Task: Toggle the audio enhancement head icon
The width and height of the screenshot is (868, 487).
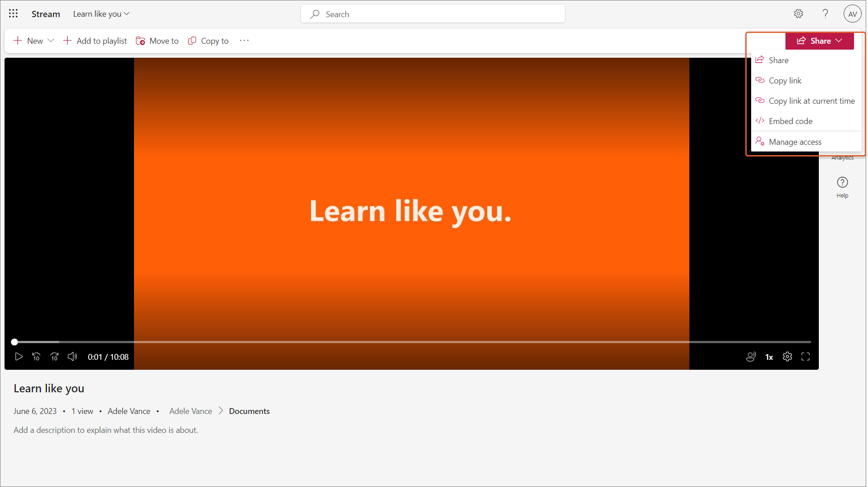Action: (751, 357)
